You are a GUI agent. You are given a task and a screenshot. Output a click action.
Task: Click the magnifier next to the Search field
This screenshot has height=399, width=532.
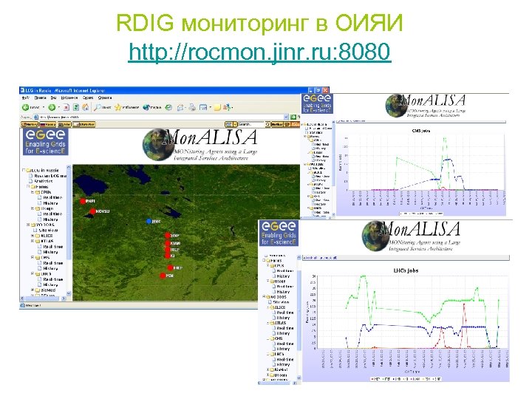pos(267,125)
